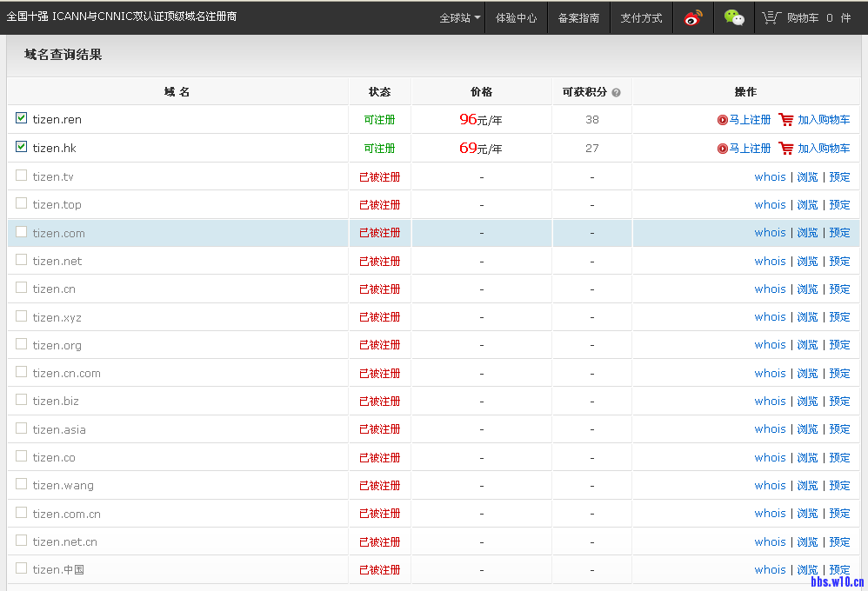
Task: Go to 支付方式 in the top menu
Action: (x=641, y=17)
